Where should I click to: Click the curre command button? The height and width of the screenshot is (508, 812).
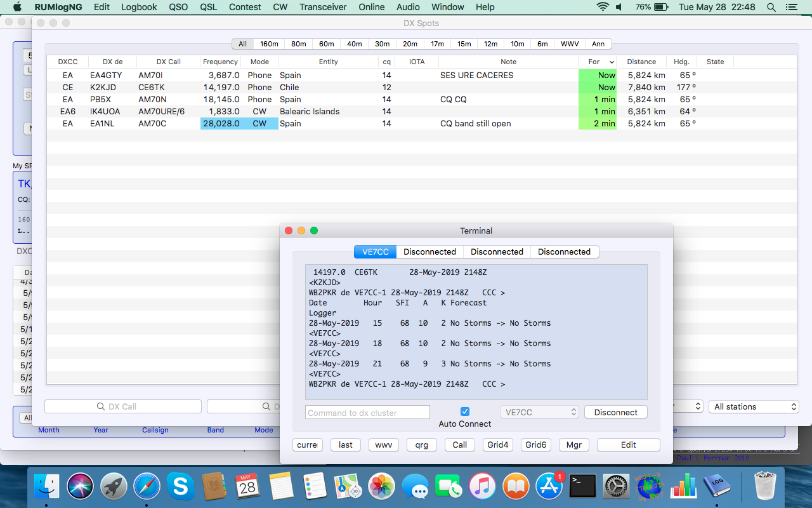point(307,444)
